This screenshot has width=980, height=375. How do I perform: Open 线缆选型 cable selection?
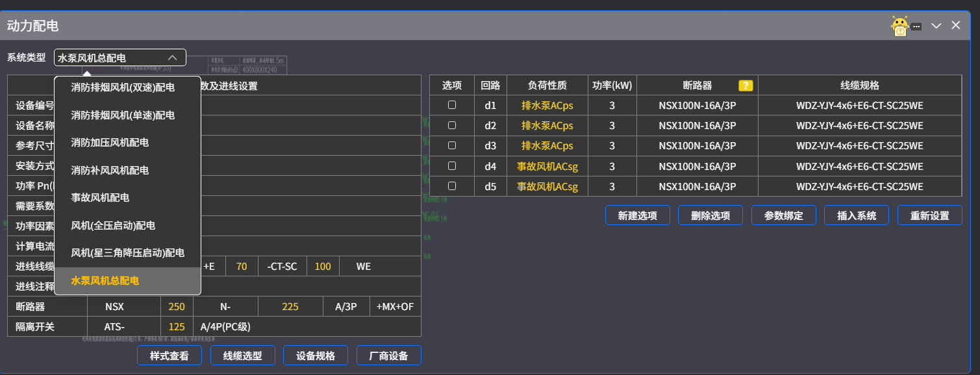click(242, 356)
